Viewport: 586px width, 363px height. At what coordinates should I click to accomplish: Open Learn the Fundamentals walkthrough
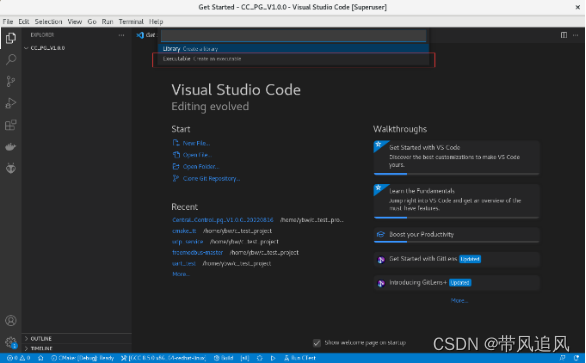456,201
